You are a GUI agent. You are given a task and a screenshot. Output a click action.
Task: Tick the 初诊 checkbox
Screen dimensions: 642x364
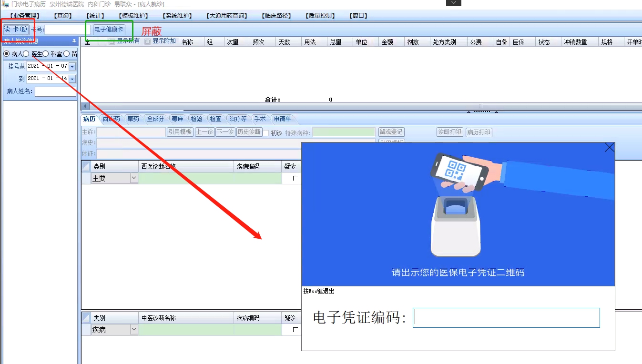point(266,133)
